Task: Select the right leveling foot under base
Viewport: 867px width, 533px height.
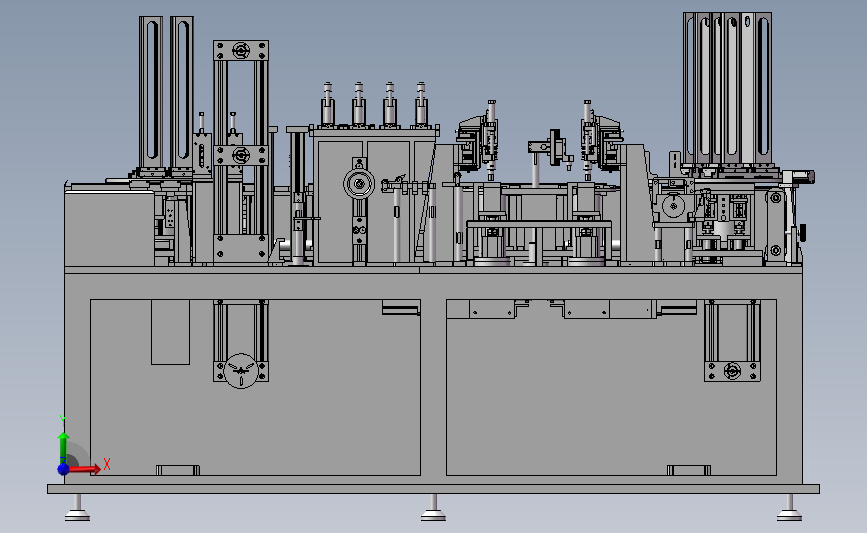Action: point(789,508)
